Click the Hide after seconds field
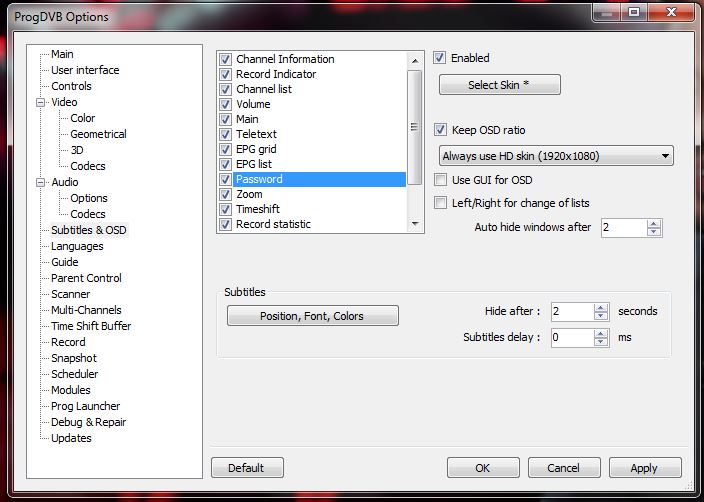The image size is (704, 502). [x=572, y=312]
